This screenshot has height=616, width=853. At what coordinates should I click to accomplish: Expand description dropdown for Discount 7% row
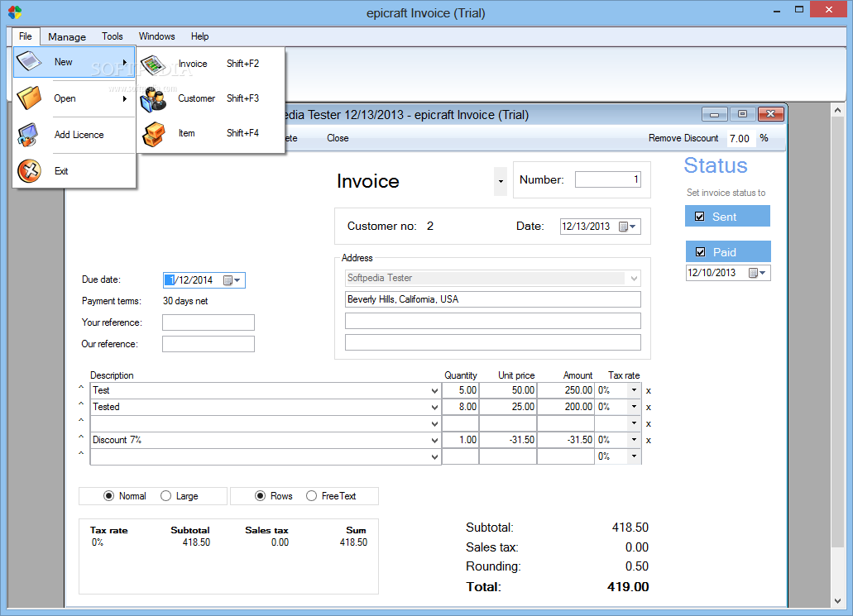(x=434, y=441)
